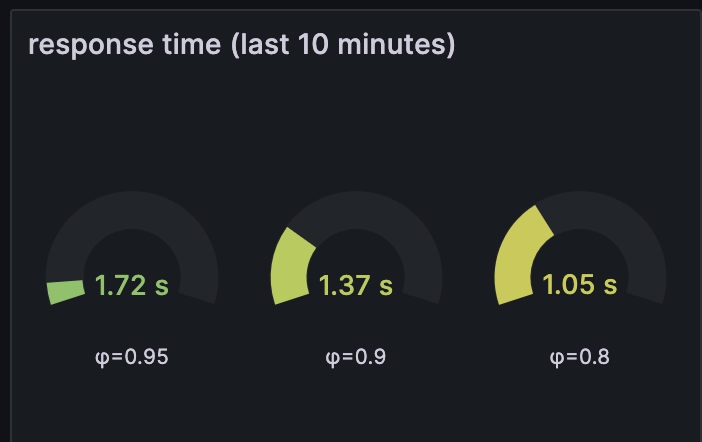Viewport: 702px width, 442px height.
Task: Click the letter s unit after 1.05
Action: 610,286
